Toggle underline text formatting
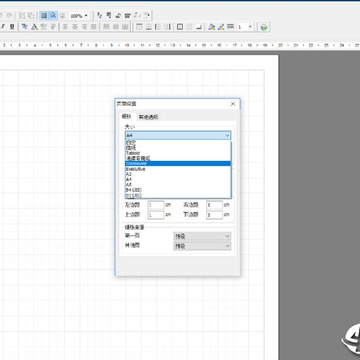 (12, 27)
